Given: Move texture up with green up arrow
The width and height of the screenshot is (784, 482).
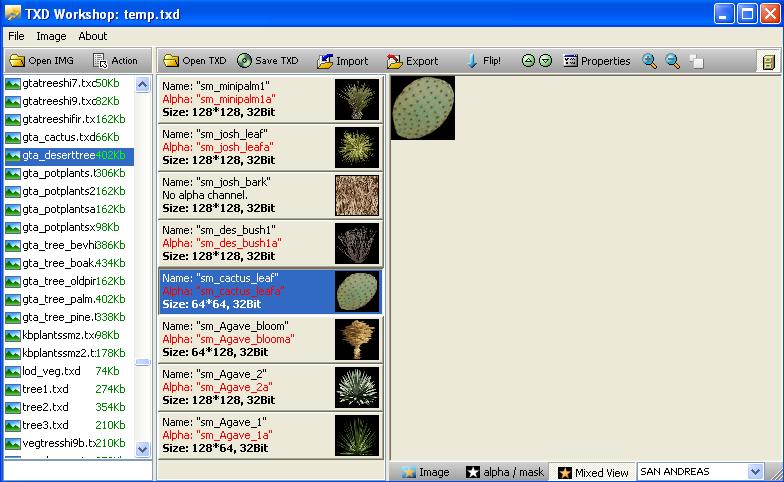Looking at the screenshot, I should (x=528, y=60).
